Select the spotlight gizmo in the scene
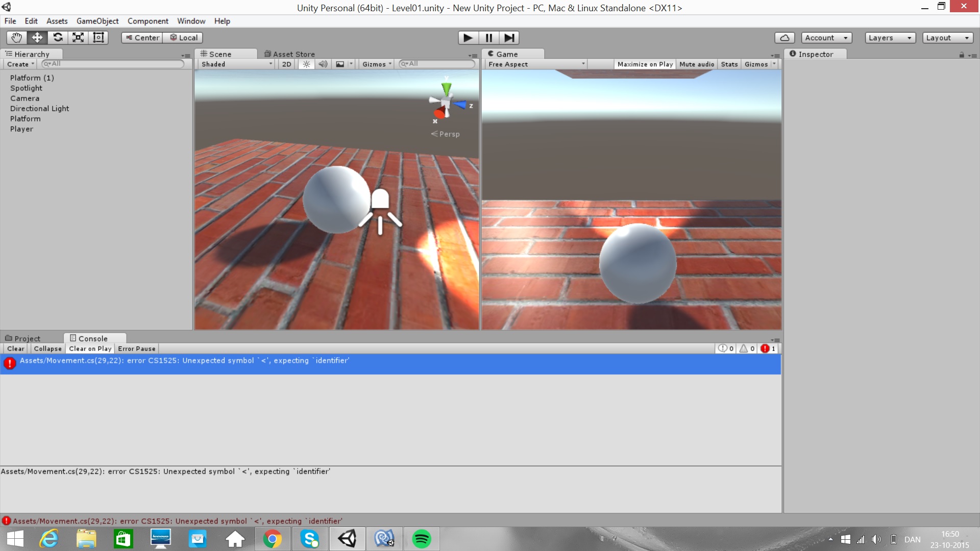The height and width of the screenshot is (551, 980). tap(380, 211)
